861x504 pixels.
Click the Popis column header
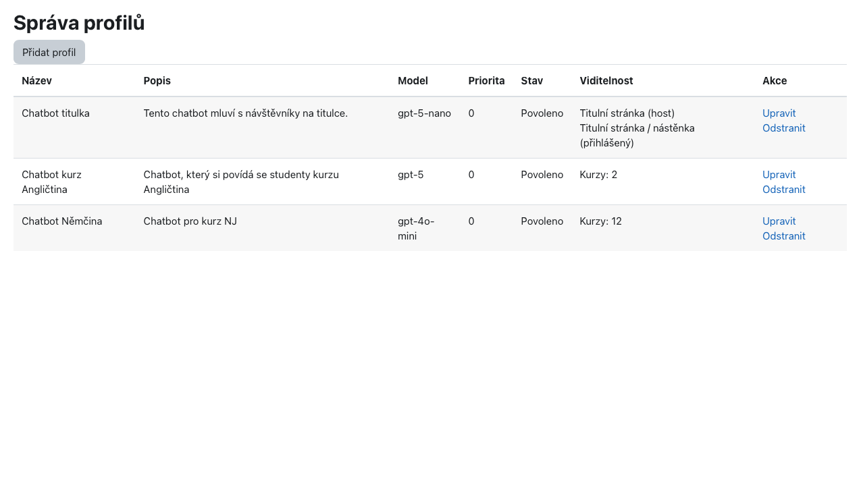[x=157, y=81]
